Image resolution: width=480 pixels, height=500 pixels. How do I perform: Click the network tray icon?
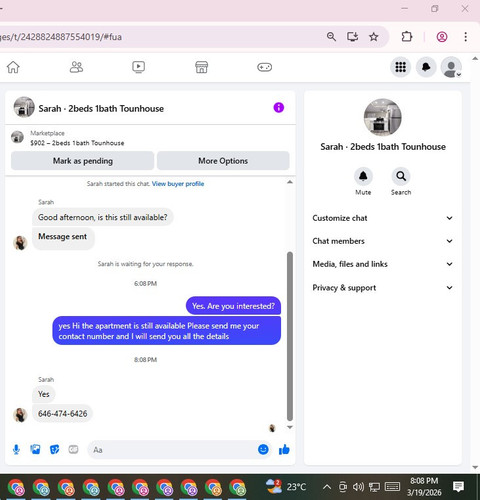tap(374, 487)
